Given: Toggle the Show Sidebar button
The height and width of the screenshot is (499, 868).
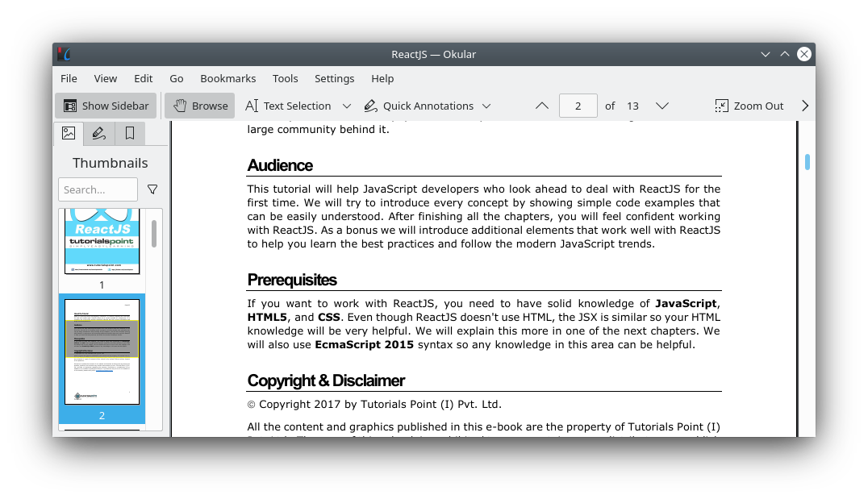Looking at the screenshot, I should pyautogui.click(x=106, y=106).
